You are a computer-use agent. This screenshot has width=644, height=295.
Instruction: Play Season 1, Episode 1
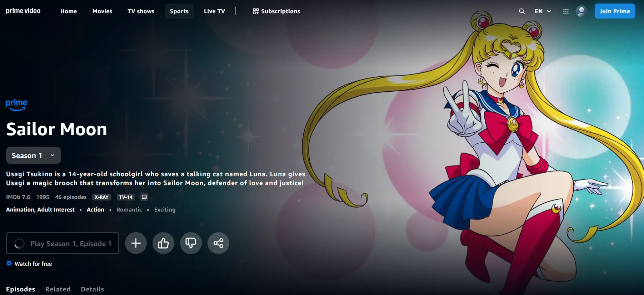pyautogui.click(x=63, y=243)
